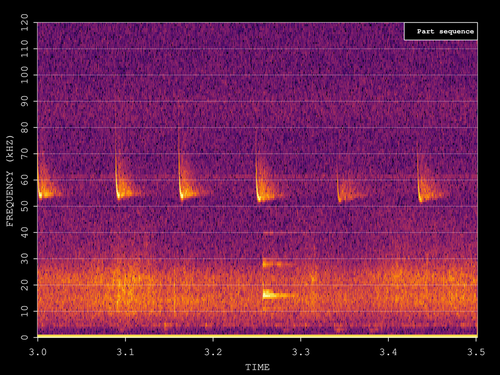Click the 3.2 time axis tick label
Screen dimensions: 500x375
pyautogui.click(x=213, y=352)
